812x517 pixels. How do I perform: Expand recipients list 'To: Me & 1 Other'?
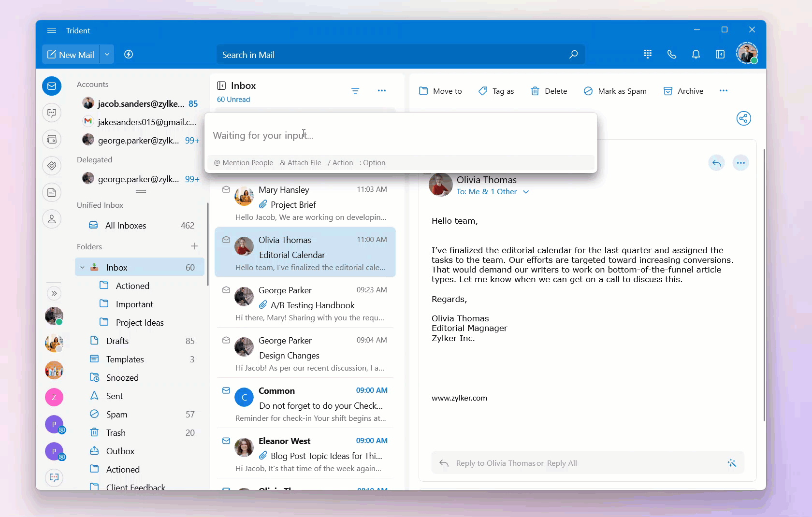click(x=526, y=192)
